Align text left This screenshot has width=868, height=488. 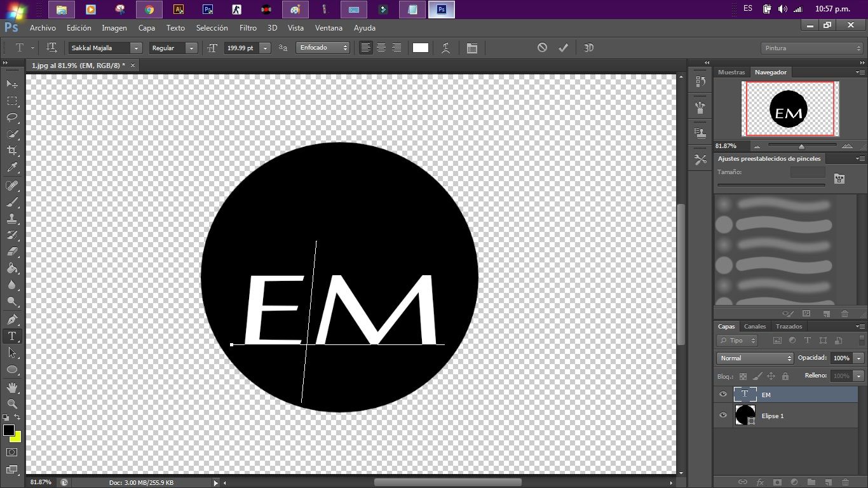tap(365, 48)
